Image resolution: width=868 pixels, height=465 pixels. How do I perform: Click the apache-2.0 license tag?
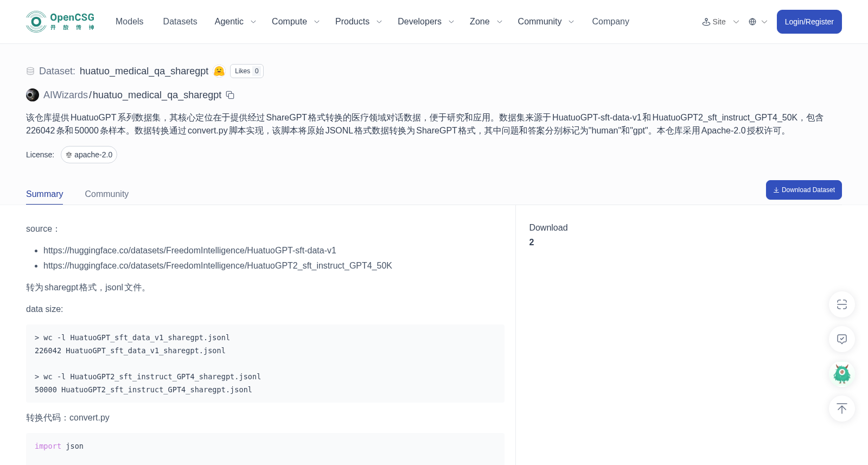point(89,155)
